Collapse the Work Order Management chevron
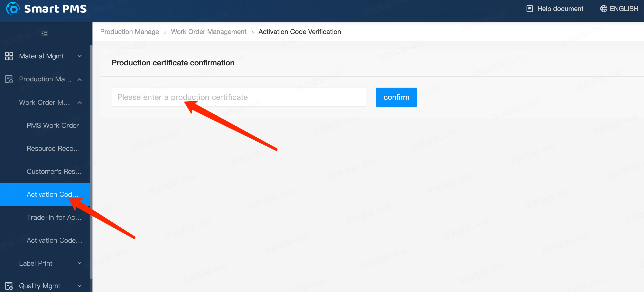 point(80,102)
